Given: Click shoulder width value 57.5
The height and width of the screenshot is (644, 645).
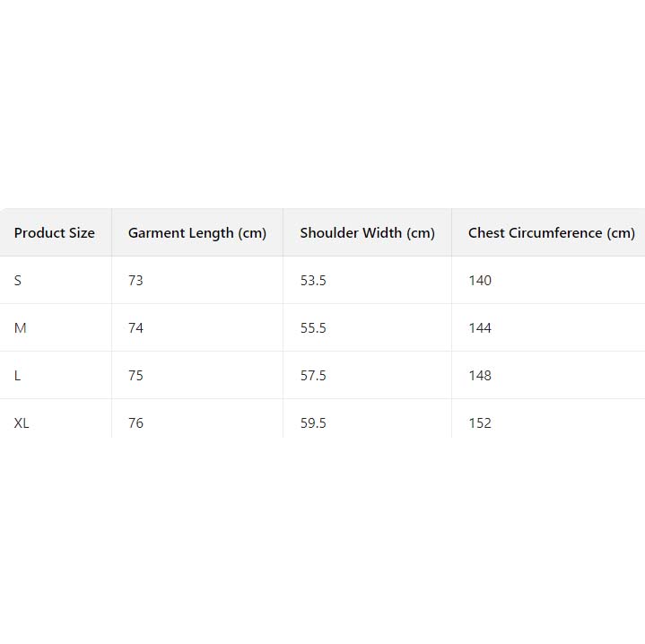Looking at the screenshot, I should point(313,376).
